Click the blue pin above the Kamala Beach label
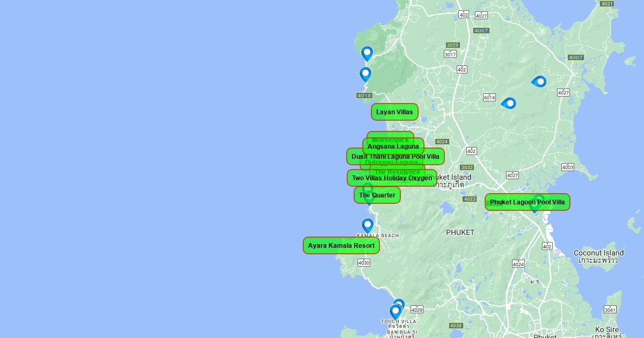The width and height of the screenshot is (644, 338). pyautogui.click(x=368, y=226)
